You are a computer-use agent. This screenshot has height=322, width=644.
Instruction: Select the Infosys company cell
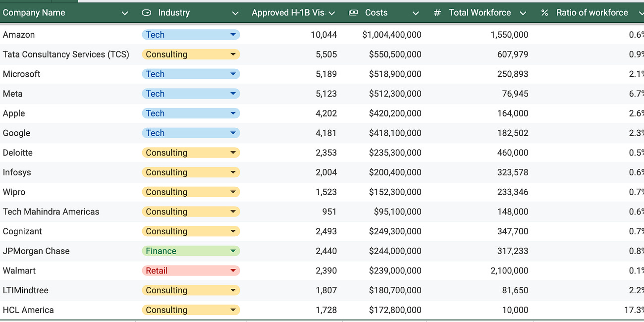[x=67, y=172]
